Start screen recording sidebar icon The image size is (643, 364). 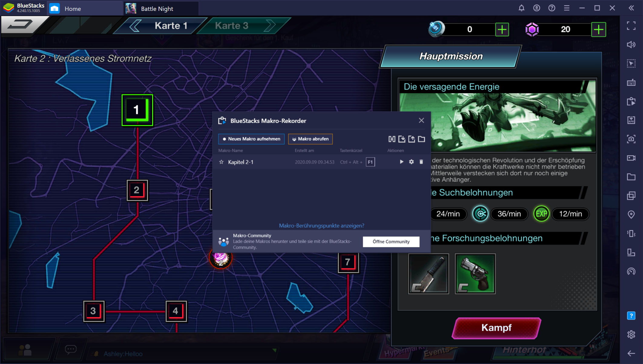pos(631,158)
